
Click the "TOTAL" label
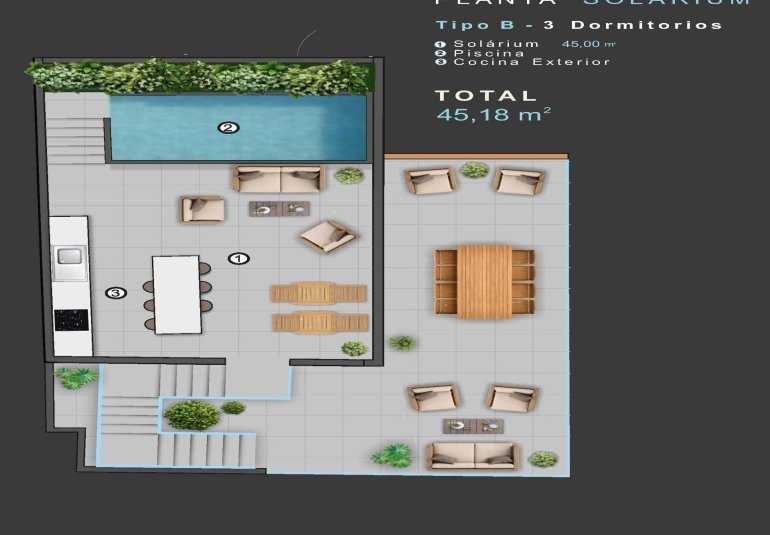click(486, 95)
